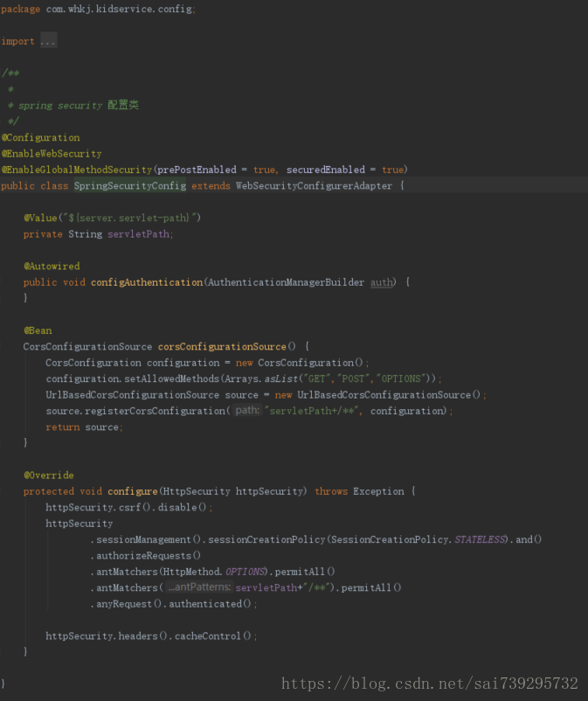
Task: Click the underlined auth parameter
Action: point(382,282)
